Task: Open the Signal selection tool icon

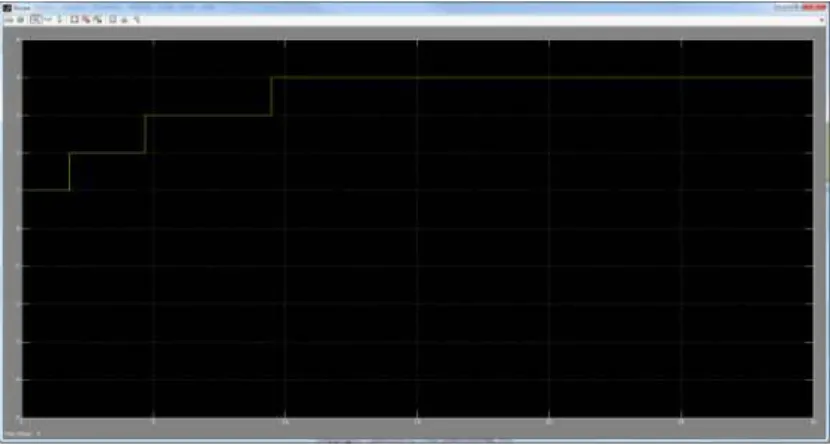Action: [x=137, y=20]
